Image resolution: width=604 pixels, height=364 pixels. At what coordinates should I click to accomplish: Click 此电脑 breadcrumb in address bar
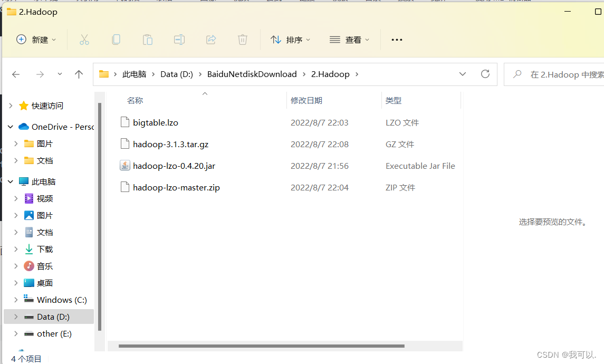click(x=135, y=74)
